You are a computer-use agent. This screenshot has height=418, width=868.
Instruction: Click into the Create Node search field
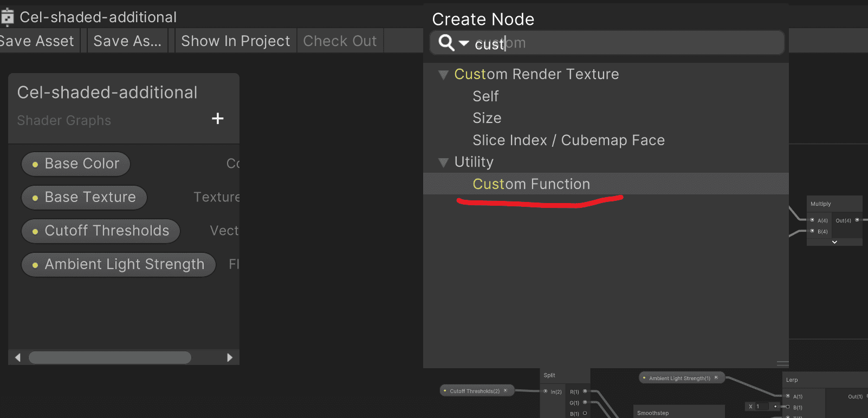click(607, 43)
